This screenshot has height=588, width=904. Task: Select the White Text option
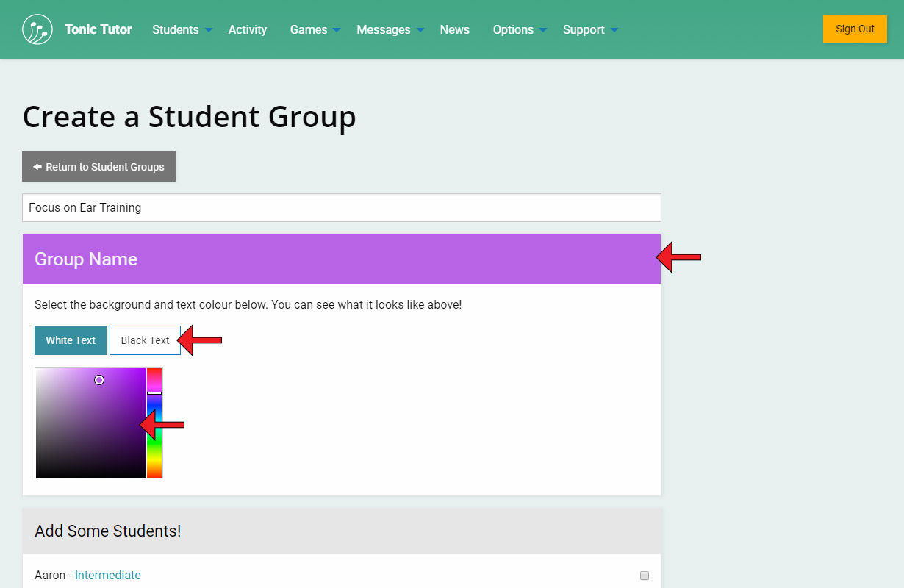[71, 340]
